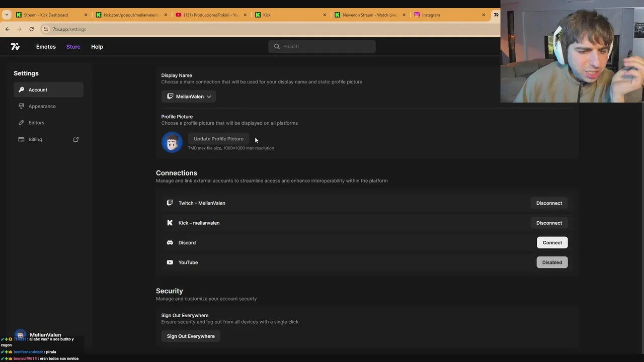Screen dimensions: 644x362
Task: Click the Billing card icon
Action: (21, 139)
